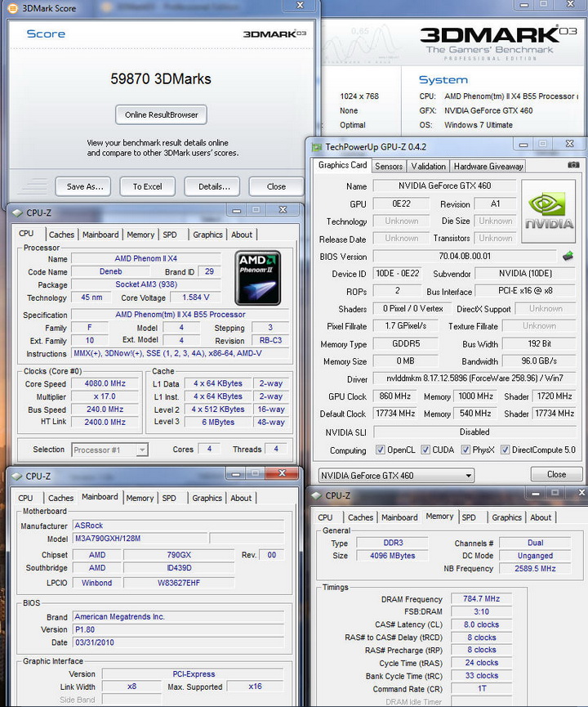Open CPU tab in Mainboard CPU-Z window
Image resolution: width=588 pixels, height=707 pixels.
click(25, 498)
